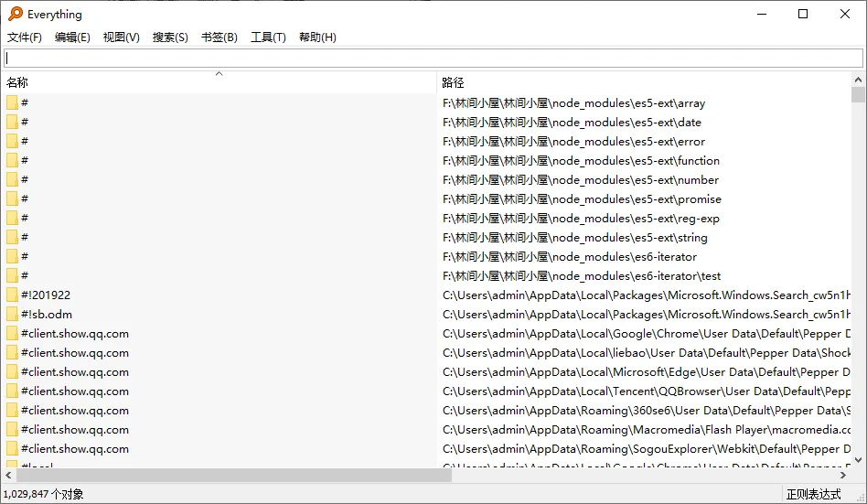Click folder icon of SogouExplorer #client.show.qq.com row

pos(12,449)
